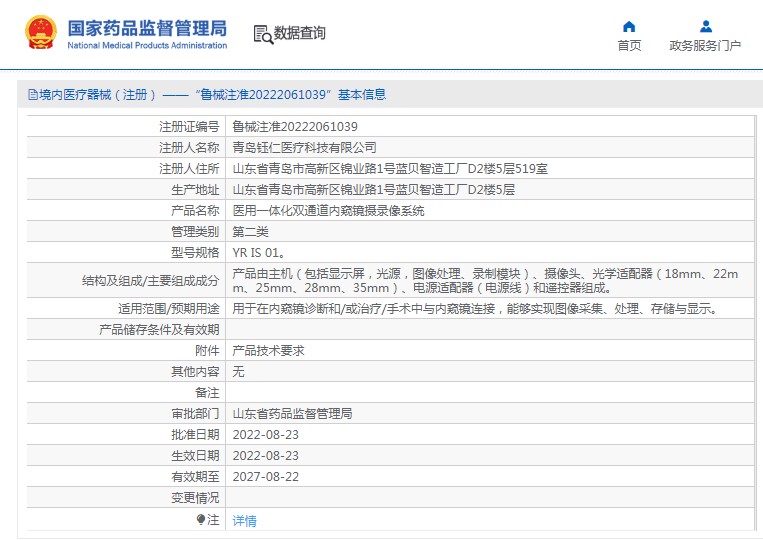Click the 生产地址 label

(195, 190)
